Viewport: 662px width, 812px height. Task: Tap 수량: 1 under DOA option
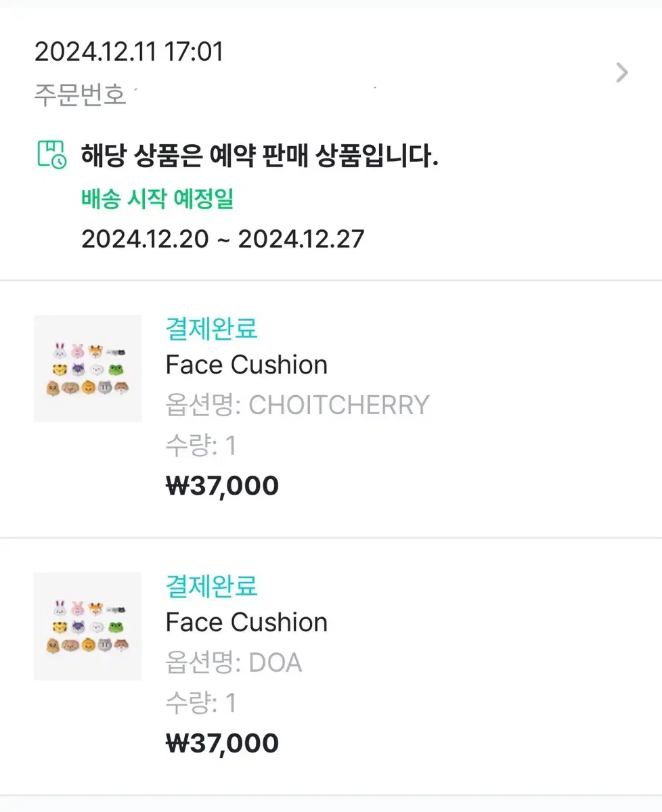tap(200, 702)
